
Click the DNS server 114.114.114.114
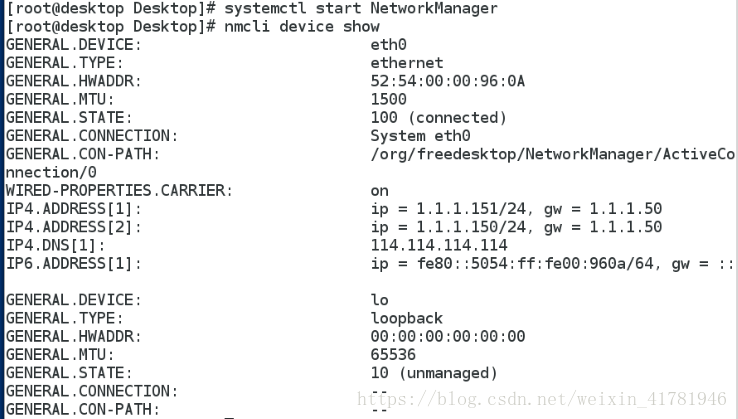coord(439,245)
